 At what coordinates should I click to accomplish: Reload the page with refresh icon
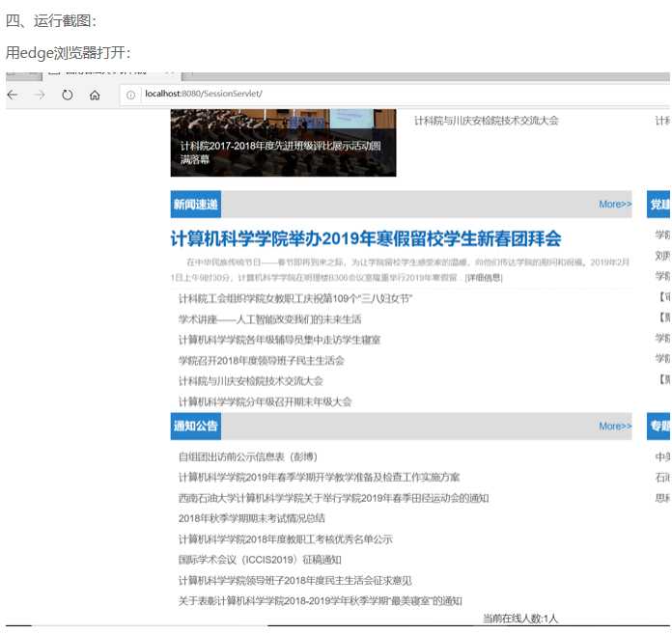point(68,95)
